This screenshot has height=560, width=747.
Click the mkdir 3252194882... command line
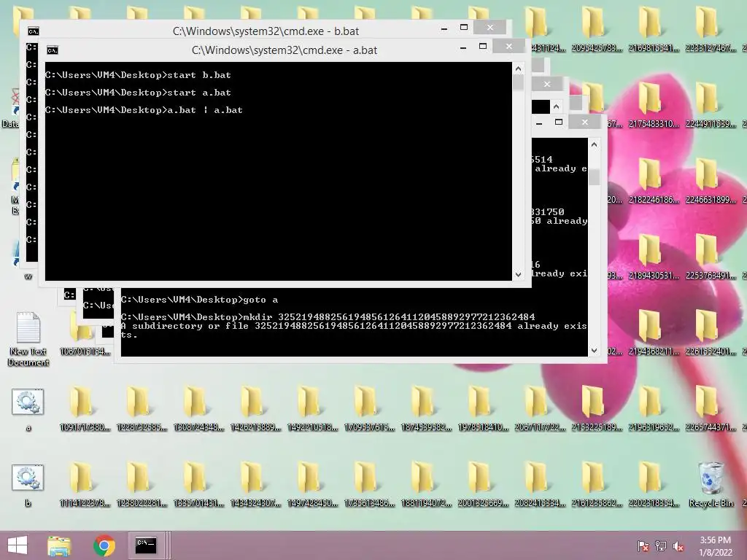[x=328, y=317]
